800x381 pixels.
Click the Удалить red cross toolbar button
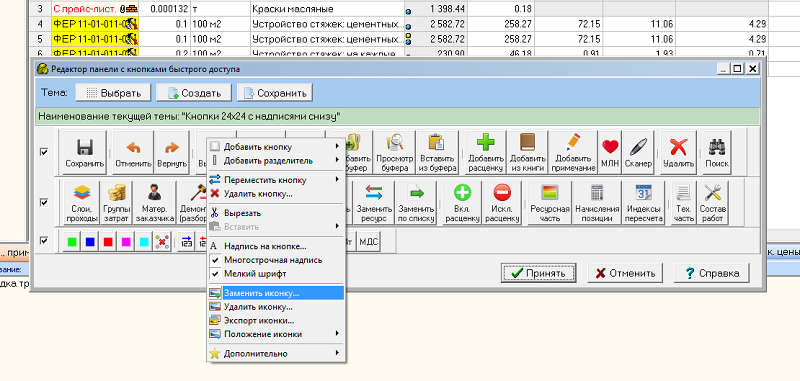coord(678,152)
